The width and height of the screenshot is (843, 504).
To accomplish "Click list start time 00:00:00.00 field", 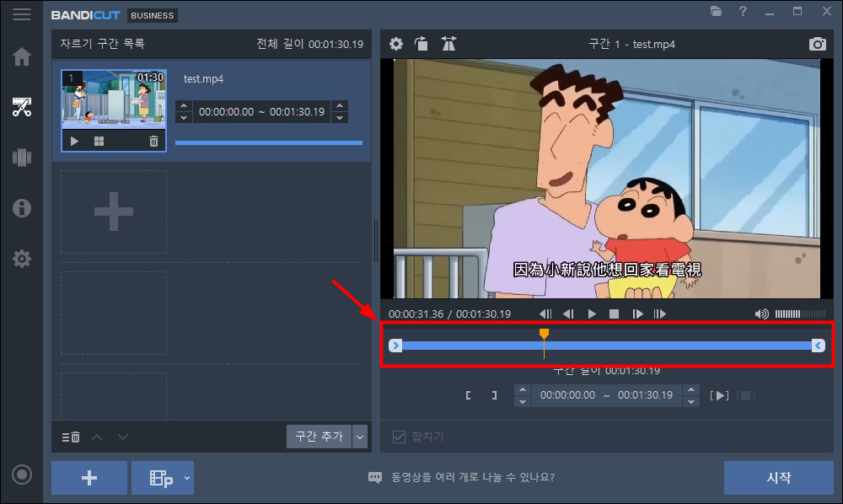I will (226, 112).
